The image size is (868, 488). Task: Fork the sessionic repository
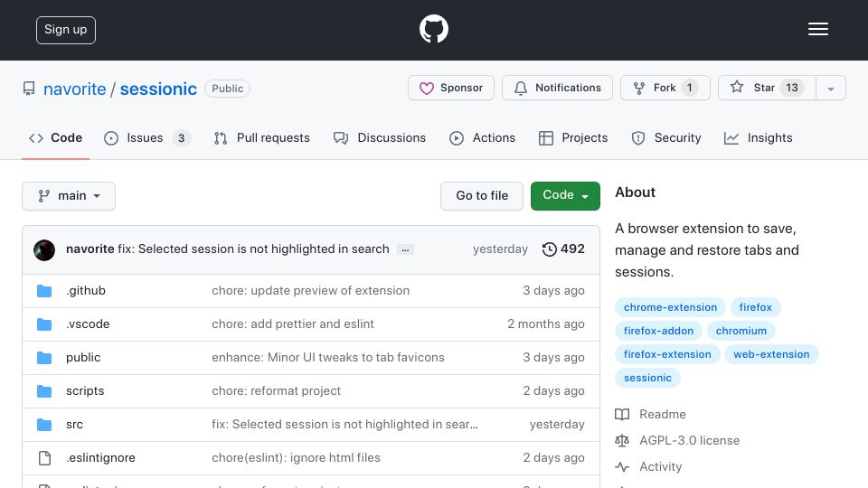pos(665,88)
